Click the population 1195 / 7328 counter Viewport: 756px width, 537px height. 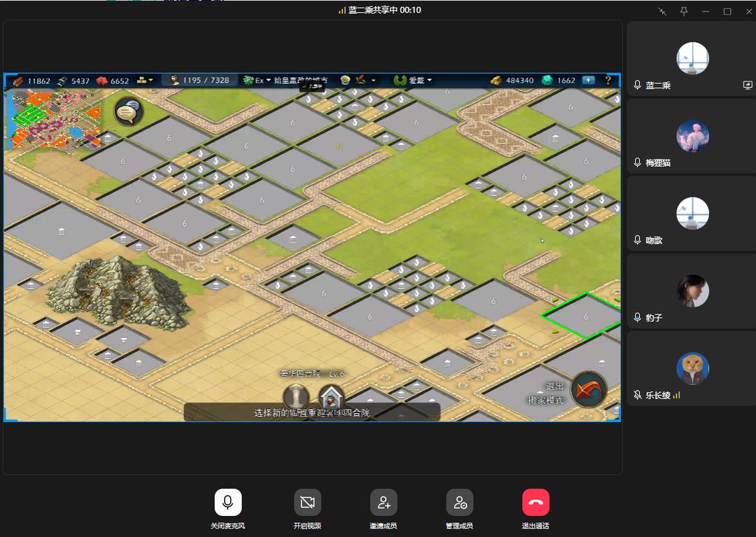click(x=200, y=80)
